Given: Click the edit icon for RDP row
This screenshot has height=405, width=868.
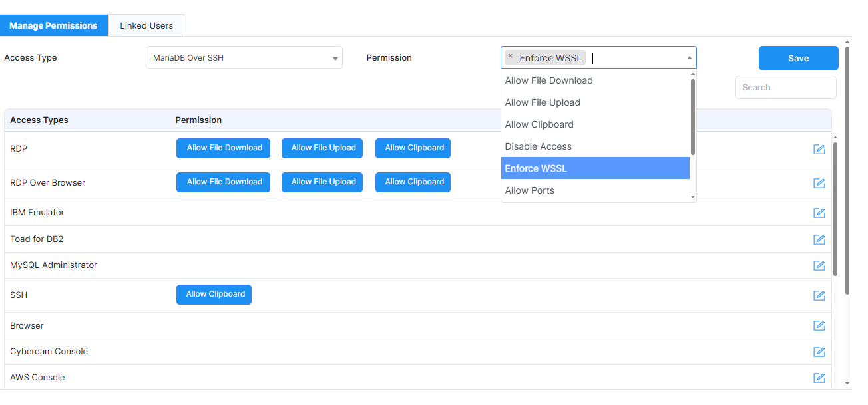Looking at the screenshot, I should (819, 149).
